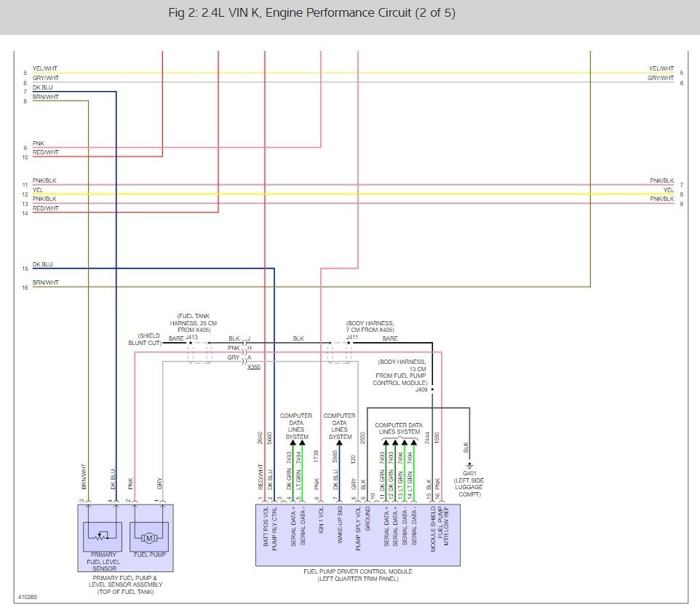
Task: Click the 'PUMP SPLY VOL' terminal label
Action: (x=358, y=528)
